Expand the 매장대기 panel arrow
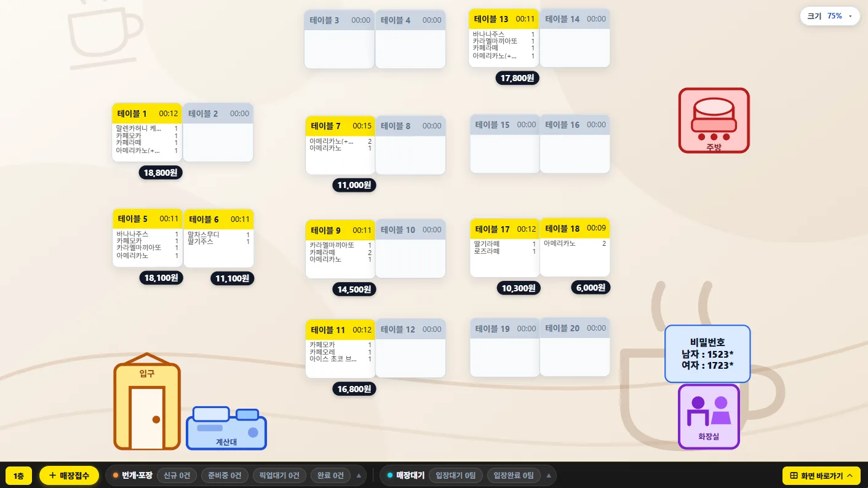The height and width of the screenshot is (488, 868). pyautogui.click(x=549, y=475)
